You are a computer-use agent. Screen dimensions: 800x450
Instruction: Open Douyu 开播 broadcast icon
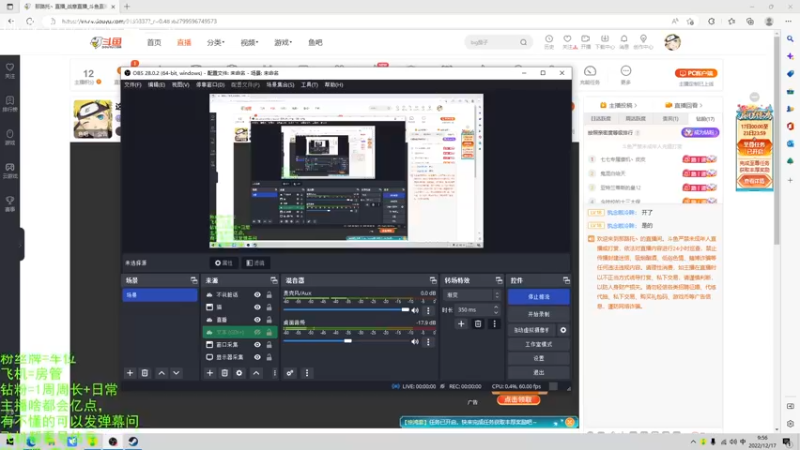pyautogui.click(x=586, y=42)
